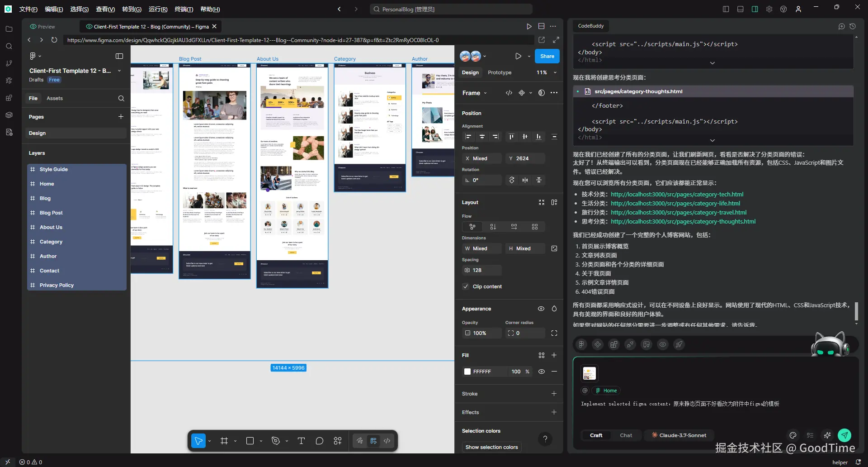868x467 pixels.
Task: Open the Frame type dropdown
Action: pos(475,93)
